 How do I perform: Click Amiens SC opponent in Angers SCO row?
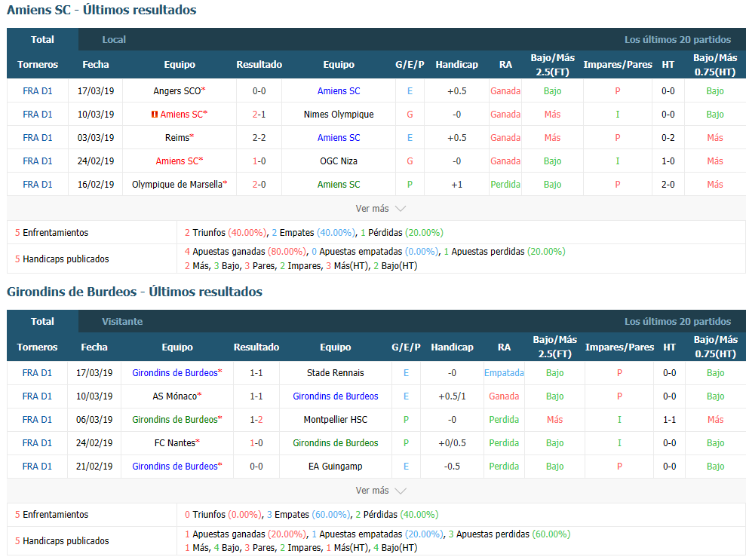point(339,90)
